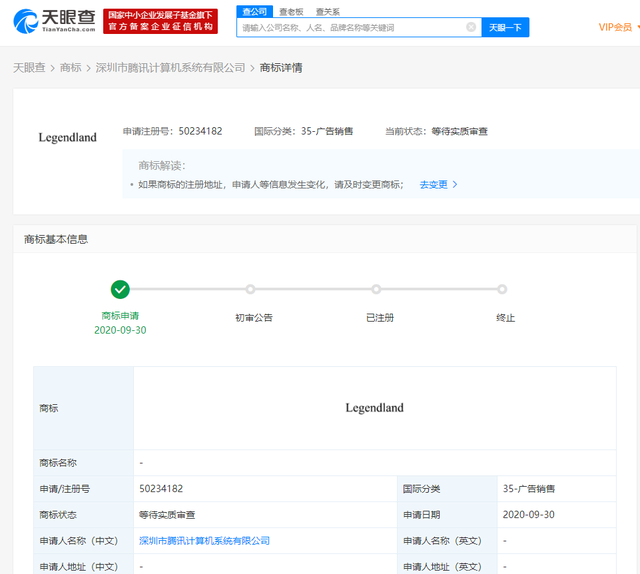
Task: Click the 商标详情 breadcrumb text
Action: click(x=281, y=68)
